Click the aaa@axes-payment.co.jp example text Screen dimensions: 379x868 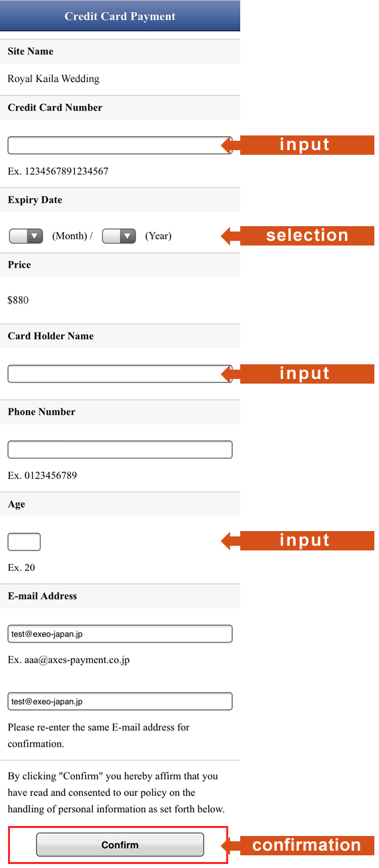(x=77, y=661)
